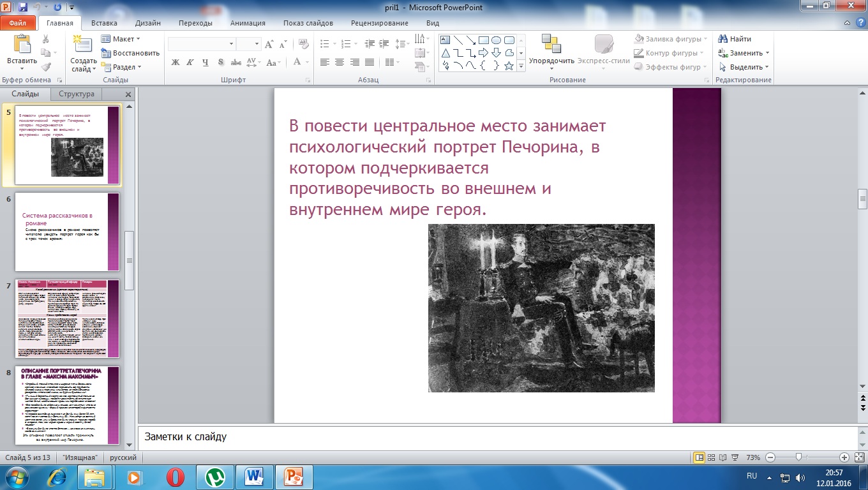Expand the shapes gallery More arrow

pos(521,66)
